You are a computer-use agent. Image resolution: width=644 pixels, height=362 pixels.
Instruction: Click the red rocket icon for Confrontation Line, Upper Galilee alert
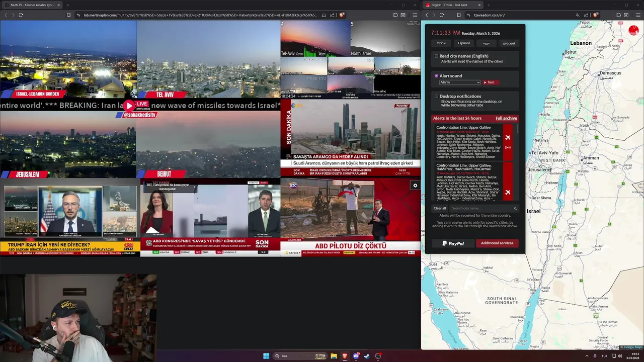point(508,138)
